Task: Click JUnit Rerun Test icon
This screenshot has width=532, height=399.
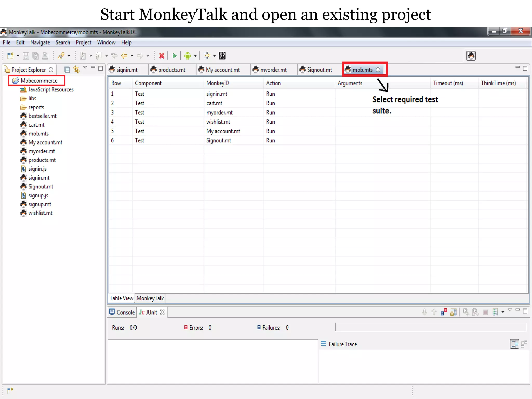Action: [466, 312]
